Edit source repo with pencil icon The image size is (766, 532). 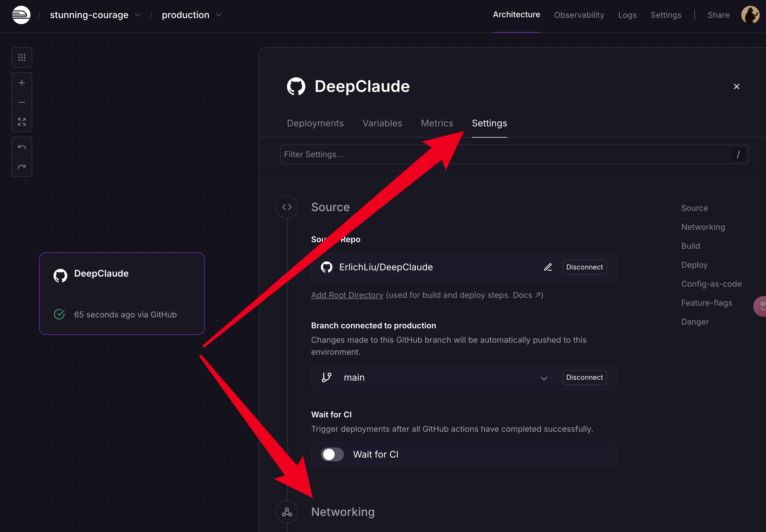tap(548, 267)
